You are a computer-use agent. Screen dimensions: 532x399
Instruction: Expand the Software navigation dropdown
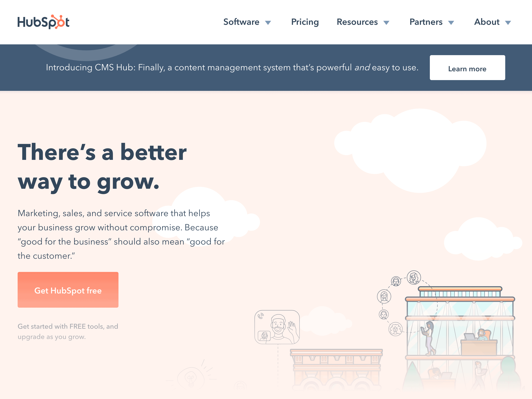click(x=248, y=22)
